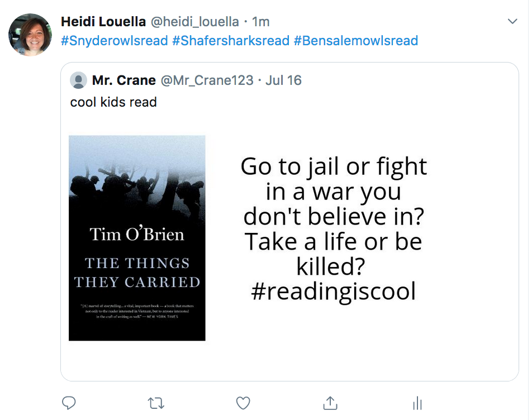Image resolution: width=532 pixels, height=420 pixels.
Task: Click the 1m tweet timestamp
Action: point(260,22)
